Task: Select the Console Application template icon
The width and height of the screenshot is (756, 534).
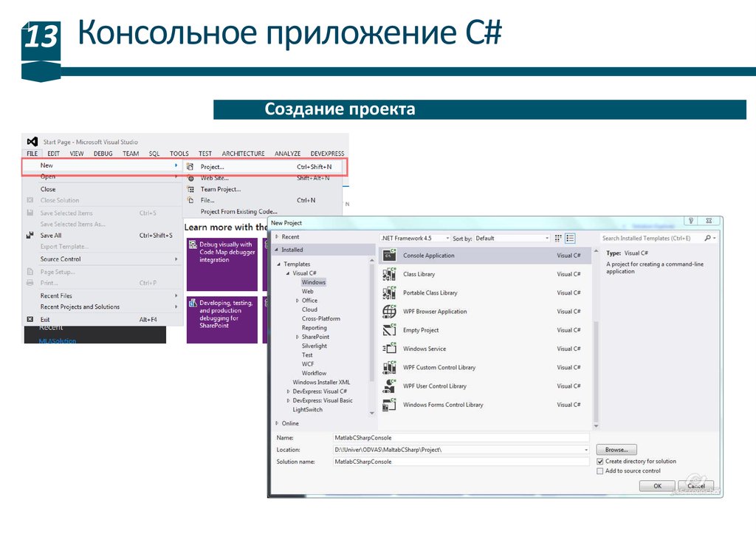Action: (x=389, y=256)
